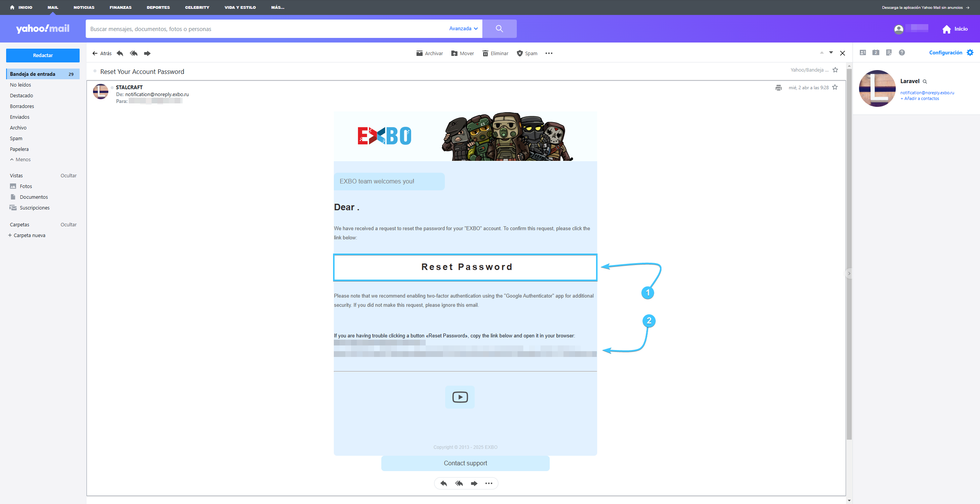Open the contacts card icon
The height and width of the screenshot is (504, 980).
(863, 52)
